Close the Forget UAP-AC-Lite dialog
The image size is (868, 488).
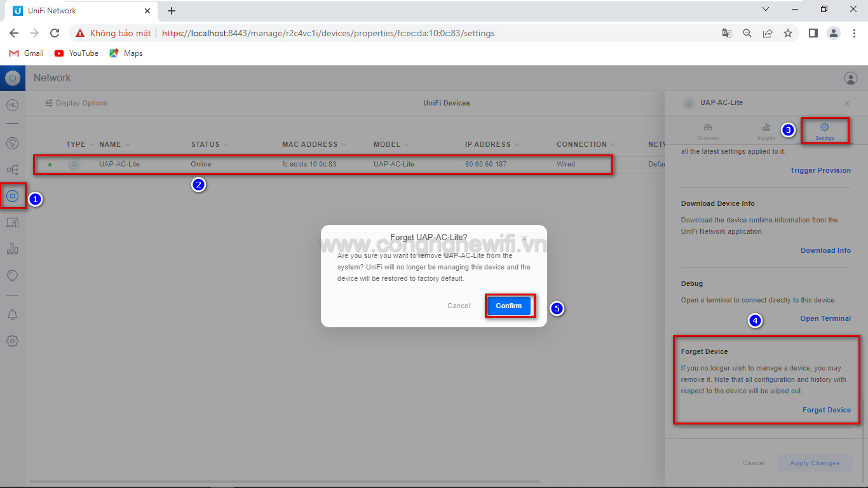tap(524, 238)
